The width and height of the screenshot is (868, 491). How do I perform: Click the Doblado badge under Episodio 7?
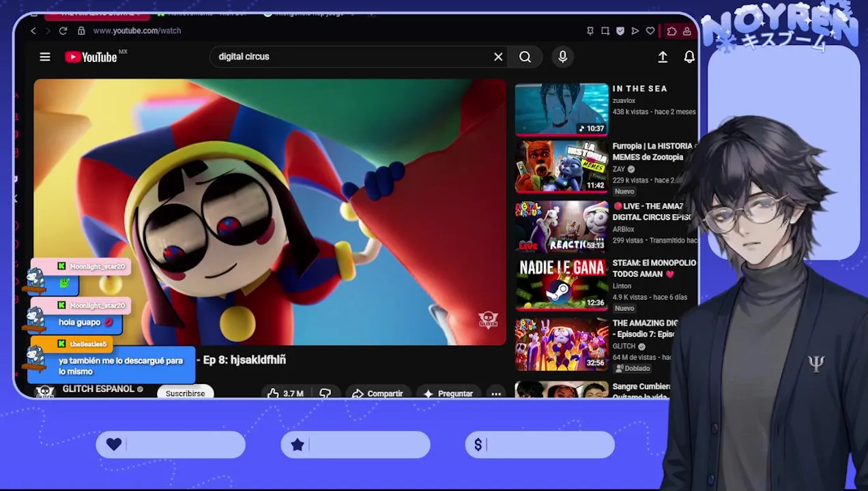[x=633, y=368]
